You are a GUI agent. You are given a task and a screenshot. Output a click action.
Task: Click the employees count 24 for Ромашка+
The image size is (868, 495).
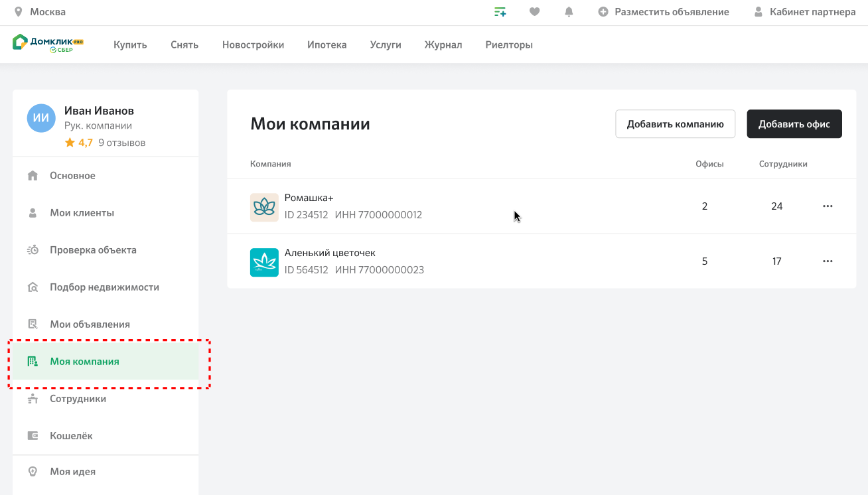[x=777, y=206]
